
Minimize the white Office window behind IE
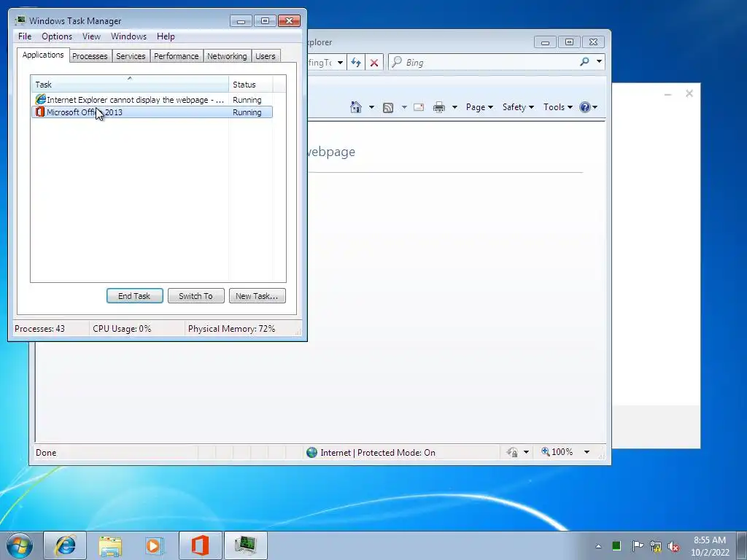point(668,94)
